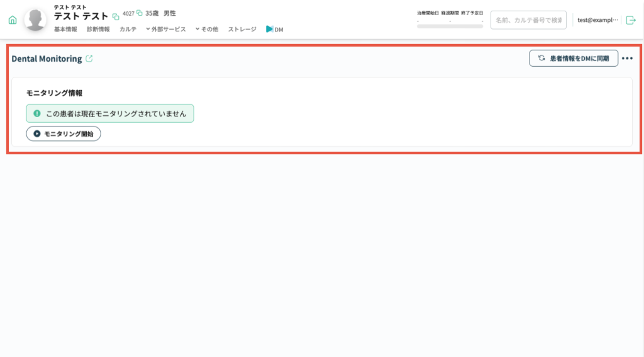
Task: Click the green alert icon in the notice
Action: pos(37,114)
